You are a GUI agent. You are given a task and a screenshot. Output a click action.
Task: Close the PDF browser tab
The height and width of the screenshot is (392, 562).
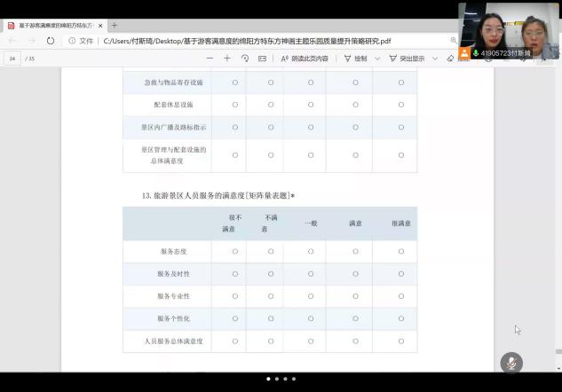100,26
